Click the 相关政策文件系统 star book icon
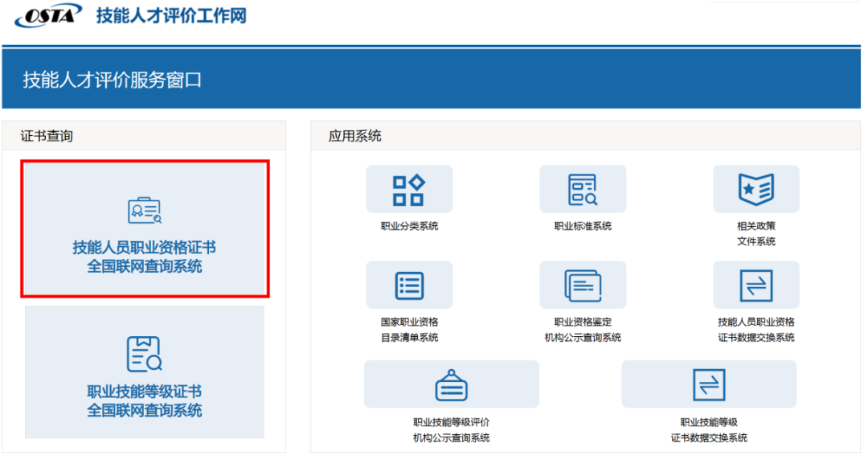Image resolution: width=868 pixels, height=460 pixels. pyautogui.click(x=755, y=190)
